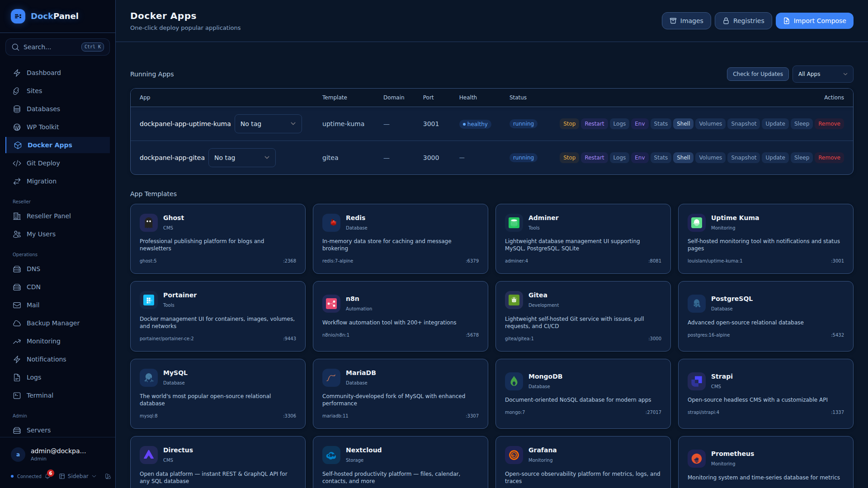Open the All Apps filter dropdown
This screenshot has width=868, height=488.
pos(823,74)
